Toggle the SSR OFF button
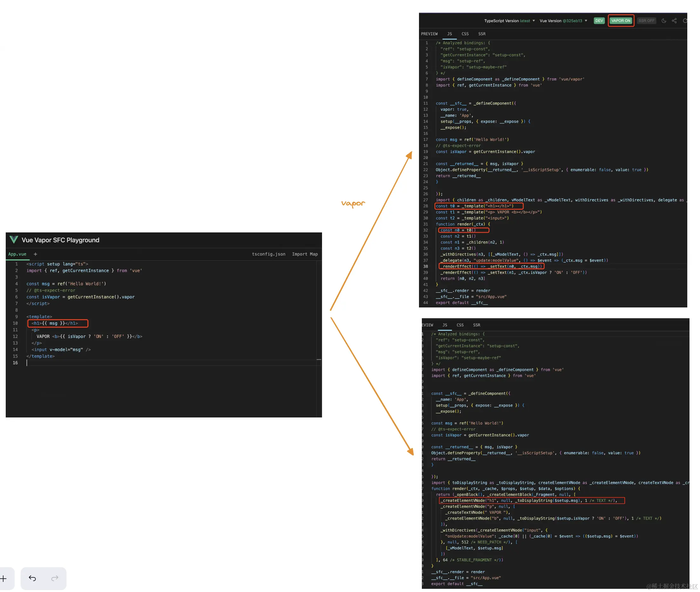The width and height of the screenshot is (700, 592). [x=646, y=21]
